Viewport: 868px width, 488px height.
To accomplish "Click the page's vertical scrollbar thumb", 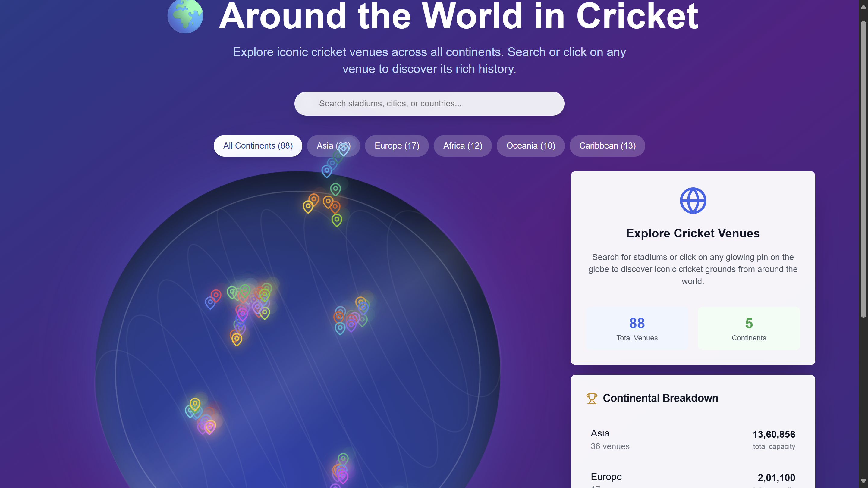I will 863,169.
